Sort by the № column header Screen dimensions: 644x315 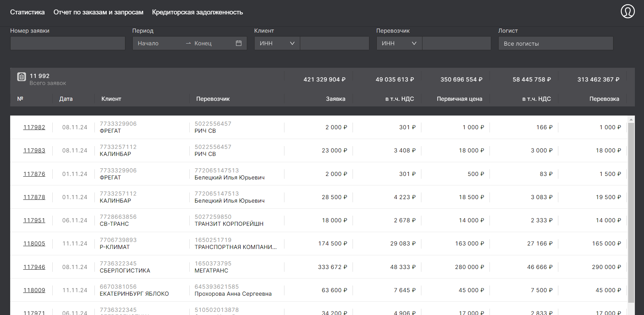coord(20,99)
